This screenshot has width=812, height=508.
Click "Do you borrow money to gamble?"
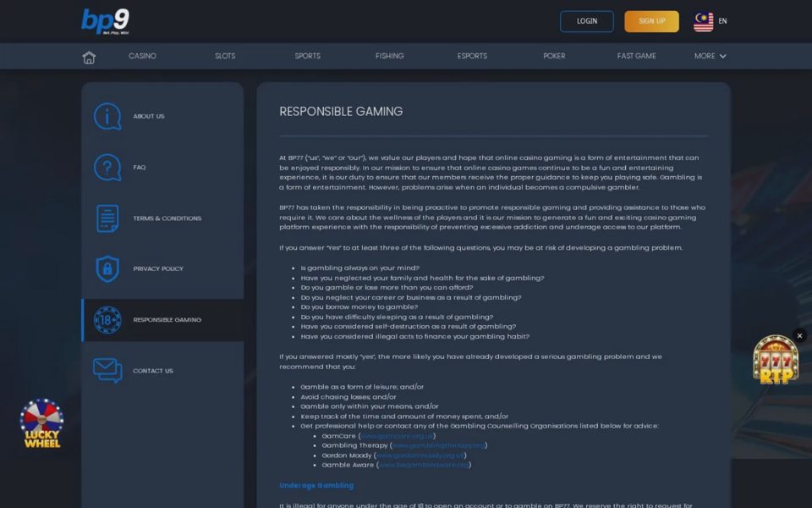click(359, 306)
